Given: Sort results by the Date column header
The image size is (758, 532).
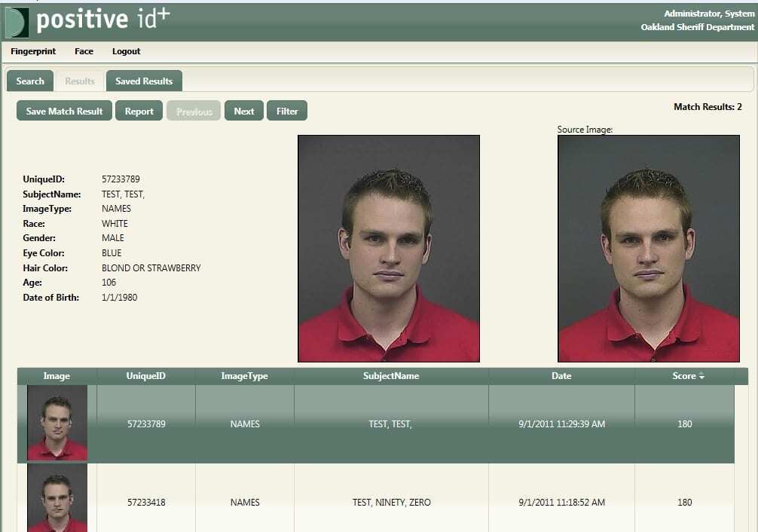Looking at the screenshot, I should 561,376.
